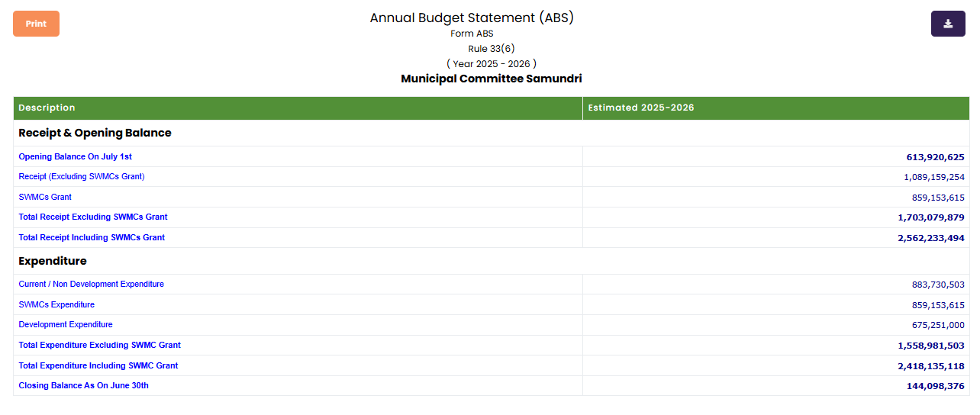Screen dimensions: 980x415
Task: Click Receipt (Excluding SWMCs Grant) link
Action: click(x=82, y=176)
